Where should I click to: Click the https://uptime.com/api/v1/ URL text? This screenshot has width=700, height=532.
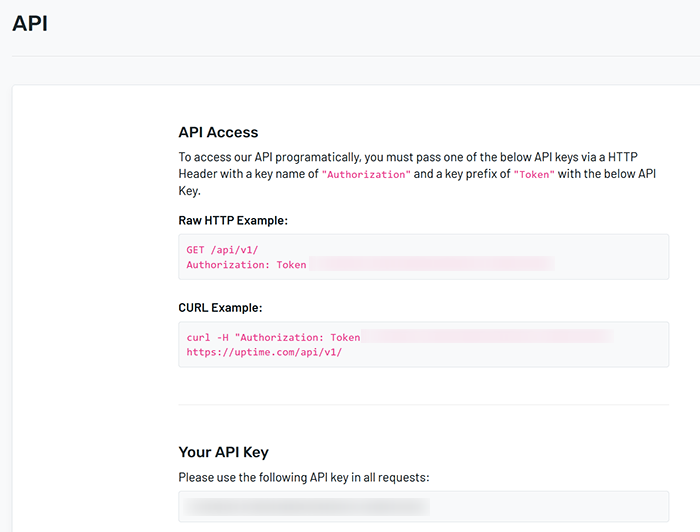264,352
